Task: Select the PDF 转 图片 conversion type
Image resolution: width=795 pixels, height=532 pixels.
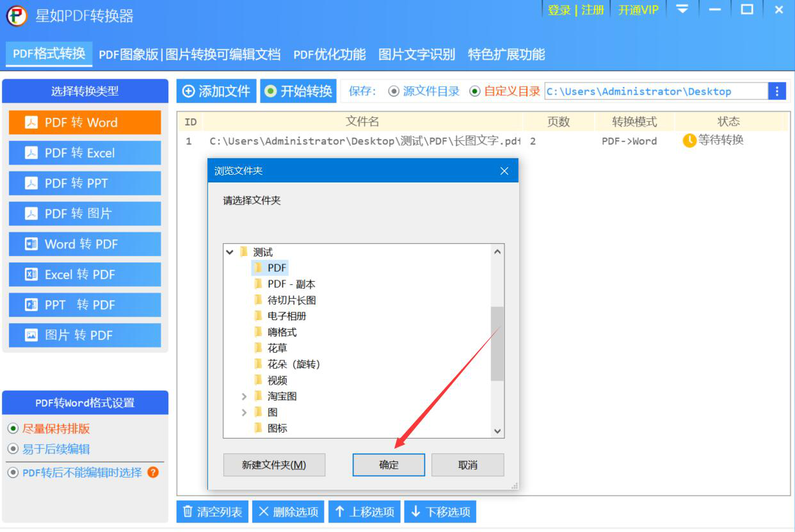Action: point(84,214)
